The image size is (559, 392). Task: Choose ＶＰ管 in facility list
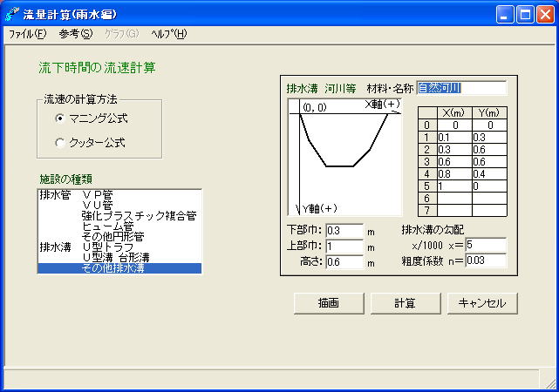(x=103, y=195)
